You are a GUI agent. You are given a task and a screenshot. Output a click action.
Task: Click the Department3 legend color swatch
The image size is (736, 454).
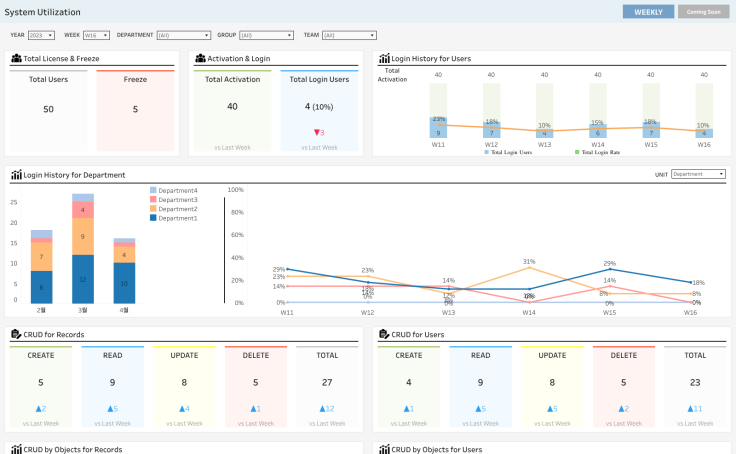click(153, 200)
